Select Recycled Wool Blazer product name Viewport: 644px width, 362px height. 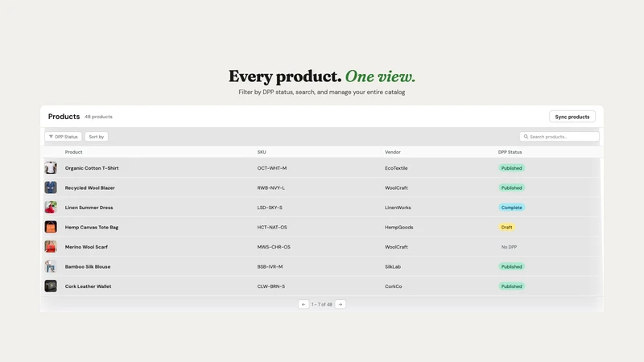point(90,187)
